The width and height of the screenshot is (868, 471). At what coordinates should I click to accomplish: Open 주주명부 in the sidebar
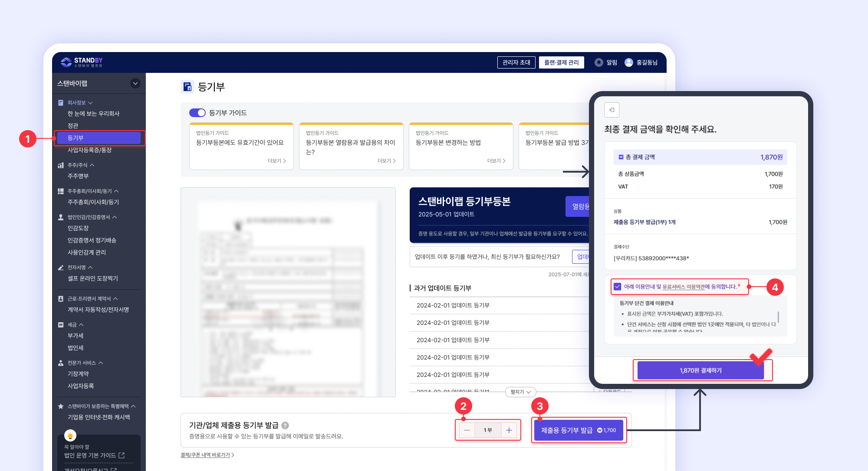78,176
